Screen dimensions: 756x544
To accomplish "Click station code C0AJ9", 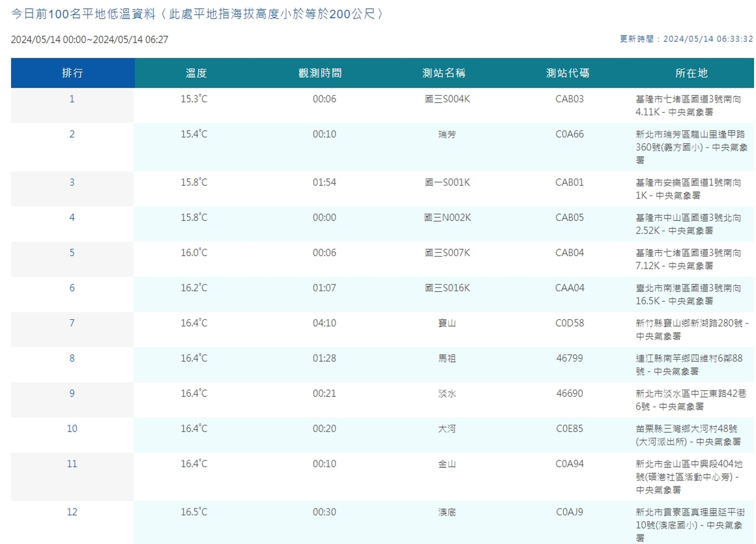I will [x=569, y=512].
